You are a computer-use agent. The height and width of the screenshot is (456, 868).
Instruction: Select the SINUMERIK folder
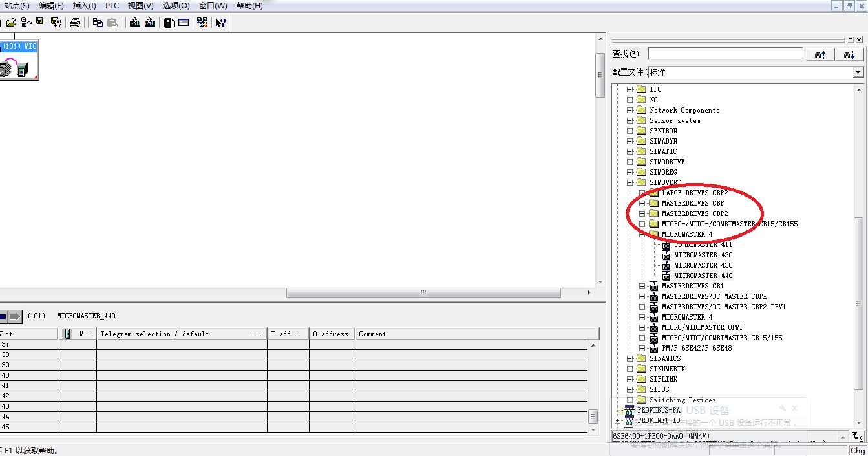667,369
